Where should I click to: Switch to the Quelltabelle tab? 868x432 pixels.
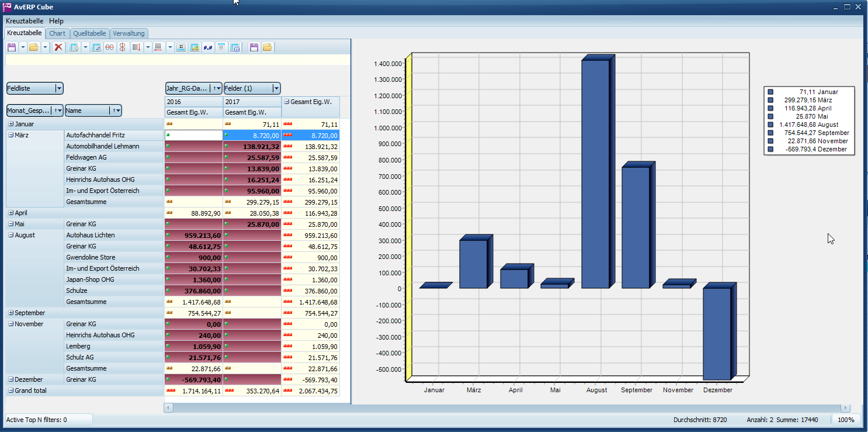[89, 33]
